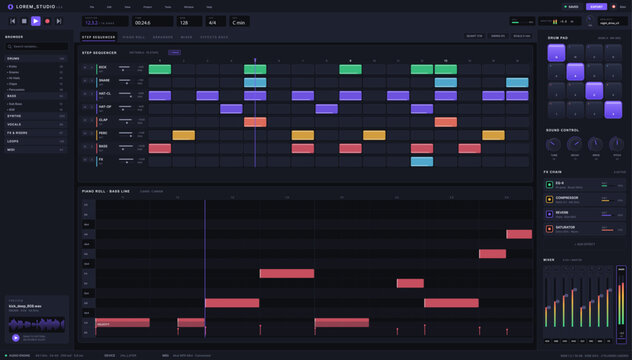Open the File menu
Viewport: 632px width, 360px height.
click(92, 7)
